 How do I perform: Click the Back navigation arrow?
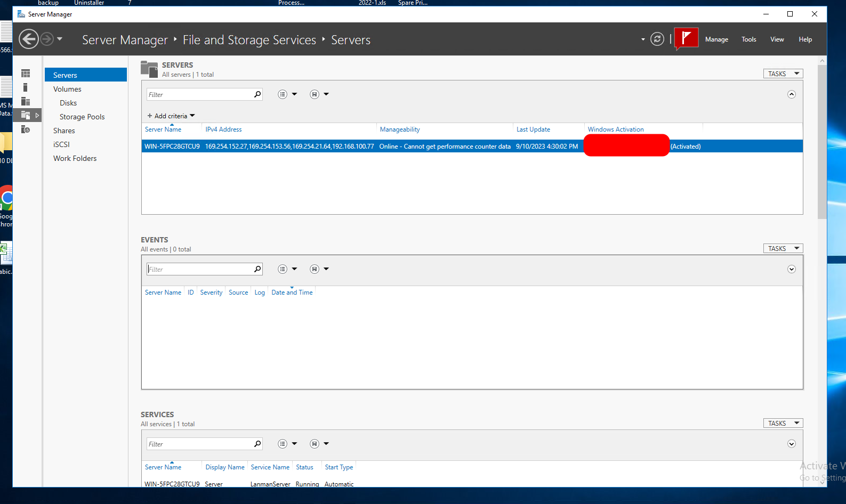[x=29, y=39]
